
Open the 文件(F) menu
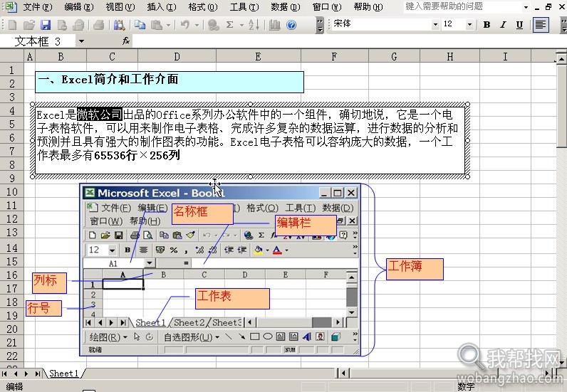(x=38, y=7)
